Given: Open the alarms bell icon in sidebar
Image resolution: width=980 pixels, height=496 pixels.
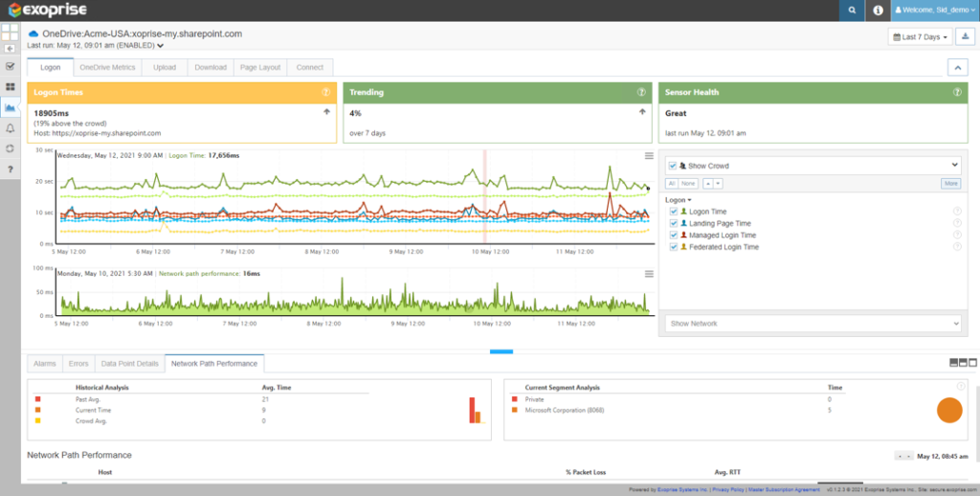Looking at the screenshot, I should [10, 128].
